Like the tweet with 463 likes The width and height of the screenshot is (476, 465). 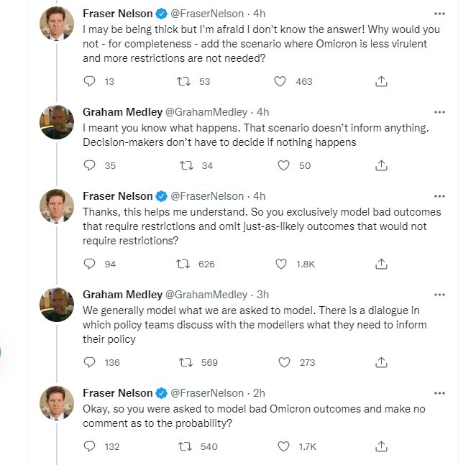[281, 81]
